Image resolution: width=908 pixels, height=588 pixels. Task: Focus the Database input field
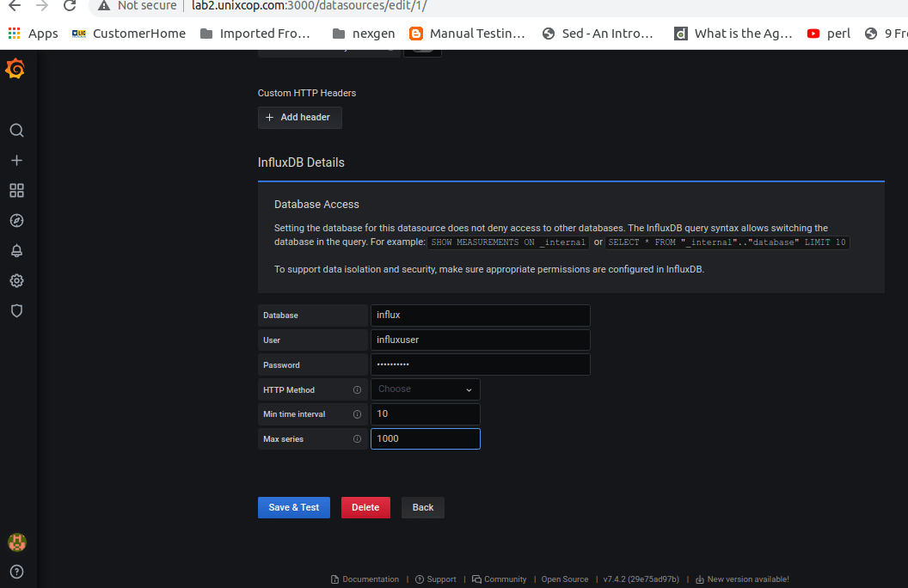point(481,315)
